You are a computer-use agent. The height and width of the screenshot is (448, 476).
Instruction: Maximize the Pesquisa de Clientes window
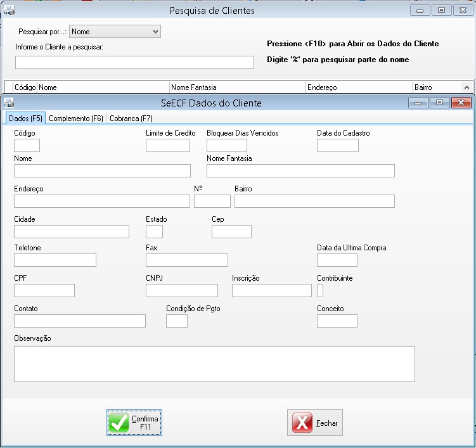(441, 10)
